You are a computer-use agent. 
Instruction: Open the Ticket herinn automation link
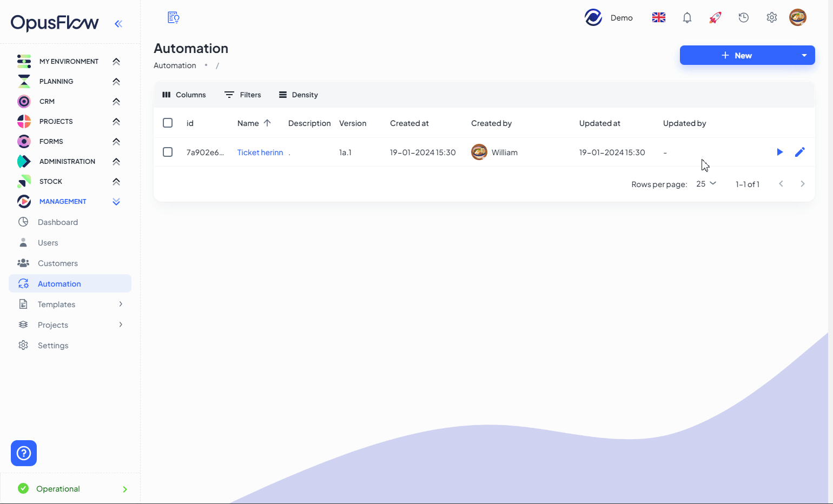[x=260, y=152]
